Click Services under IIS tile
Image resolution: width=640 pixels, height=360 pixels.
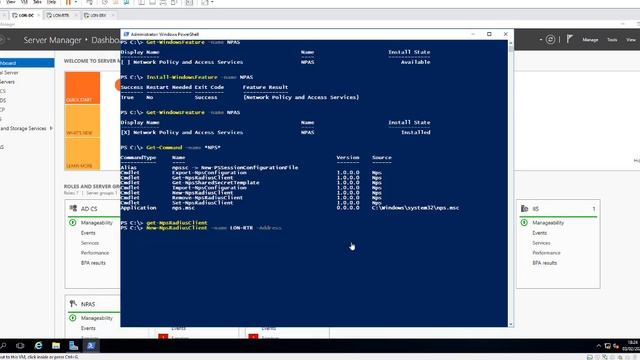[541, 243]
